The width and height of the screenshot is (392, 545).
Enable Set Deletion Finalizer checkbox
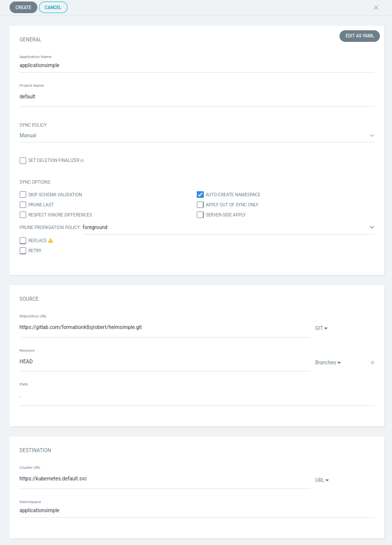coord(23,160)
